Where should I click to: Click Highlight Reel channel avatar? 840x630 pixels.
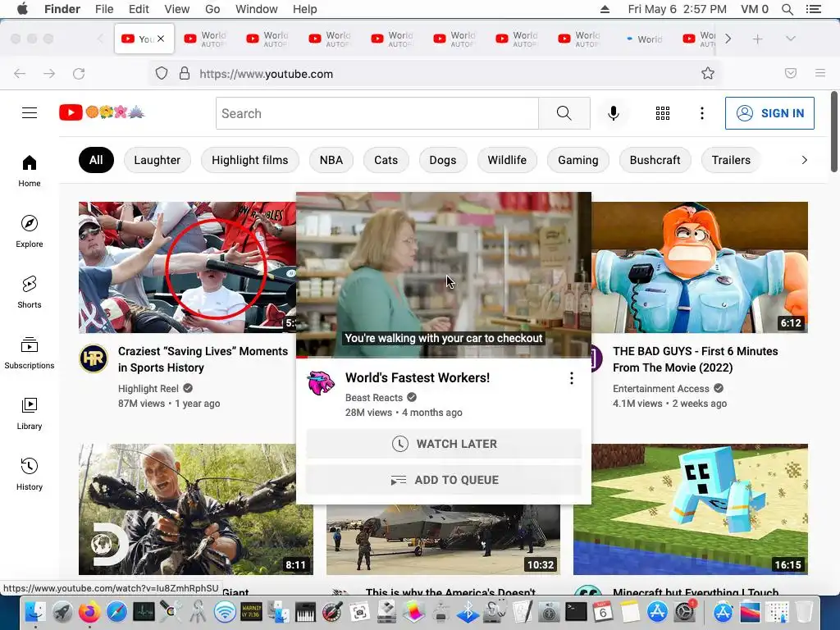pyautogui.click(x=94, y=358)
